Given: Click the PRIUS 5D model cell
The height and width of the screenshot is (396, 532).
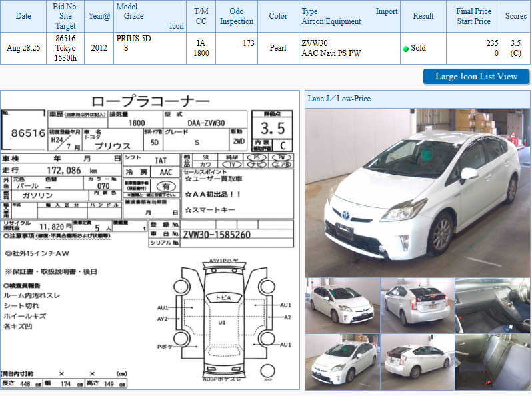Looking at the screenshot, I should 134,39.
